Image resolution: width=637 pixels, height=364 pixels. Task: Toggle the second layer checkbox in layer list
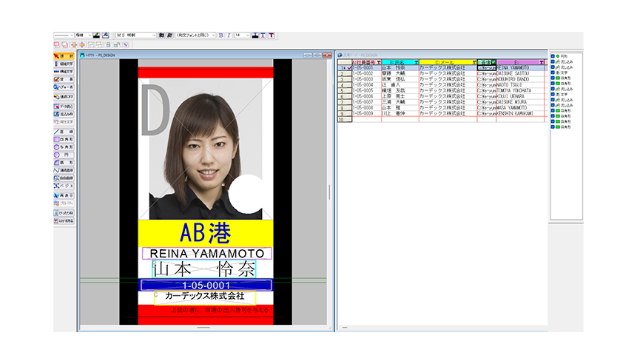tap(553, 61)
